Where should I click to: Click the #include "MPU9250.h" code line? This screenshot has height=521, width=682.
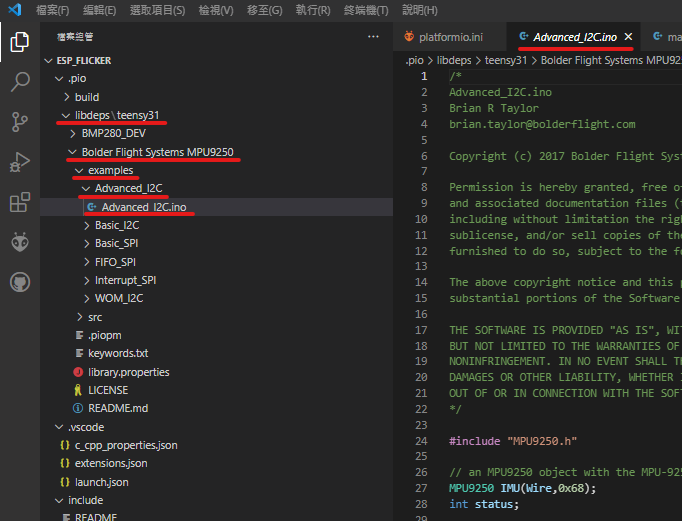coord(513,441)
